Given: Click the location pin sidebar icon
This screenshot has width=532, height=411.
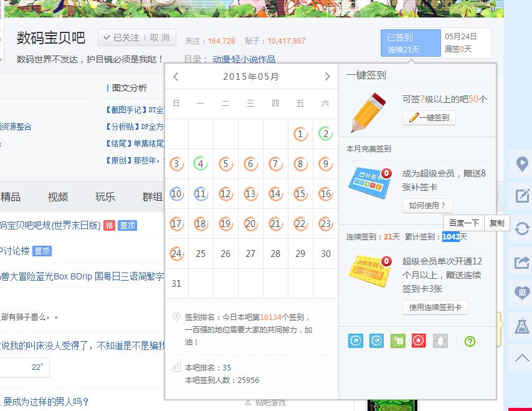Looking at the screenshot, I should coord(522,165).
